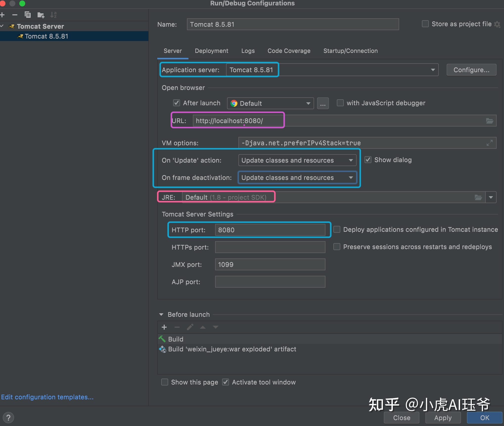Open Edit configuration templates link

click(47, 397)
